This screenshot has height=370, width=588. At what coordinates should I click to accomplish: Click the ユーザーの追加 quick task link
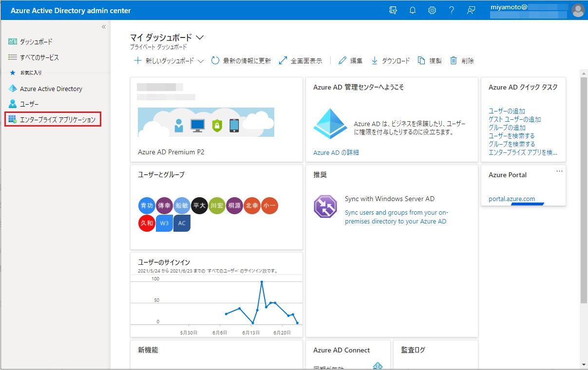[x=507, y=111]
